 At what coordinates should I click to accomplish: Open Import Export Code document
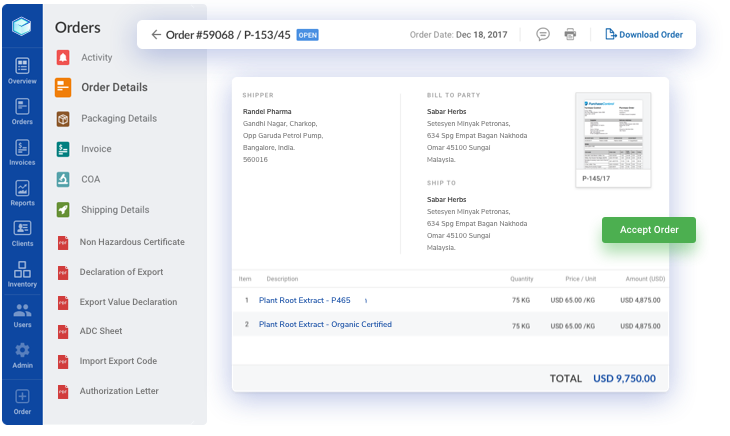coord(118,361)
